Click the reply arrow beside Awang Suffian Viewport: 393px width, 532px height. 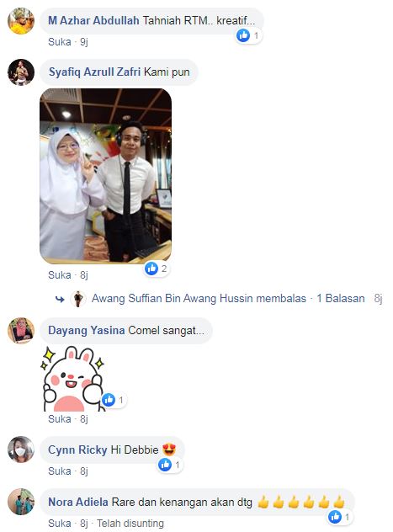pos(60,299)
